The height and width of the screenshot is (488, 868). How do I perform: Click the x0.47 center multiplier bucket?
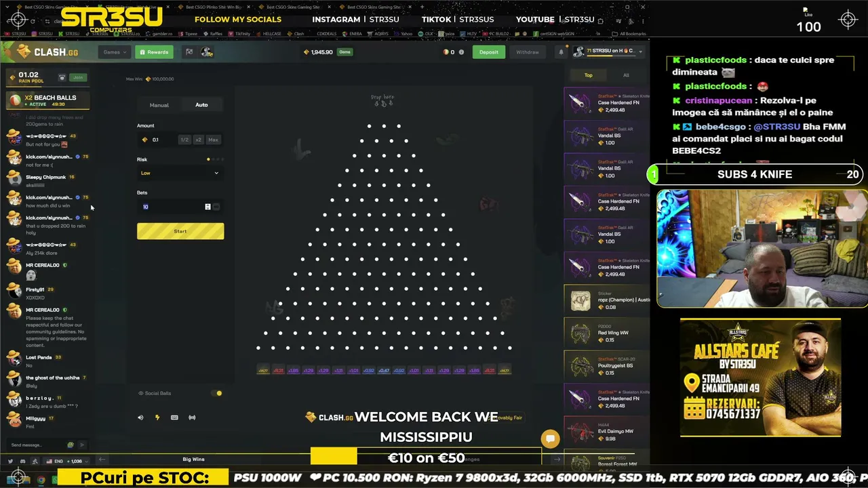(x=384, y=371)
